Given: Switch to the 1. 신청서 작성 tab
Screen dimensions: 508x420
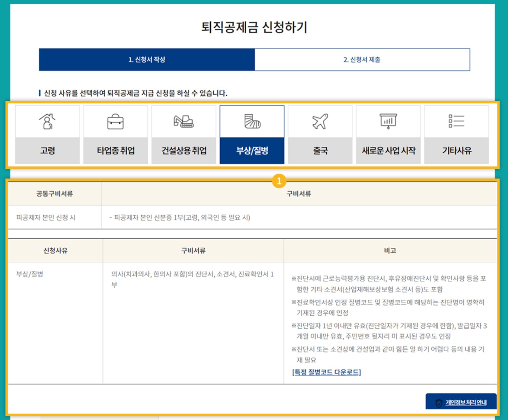Looking at the screenshot, I should (146, 60).
